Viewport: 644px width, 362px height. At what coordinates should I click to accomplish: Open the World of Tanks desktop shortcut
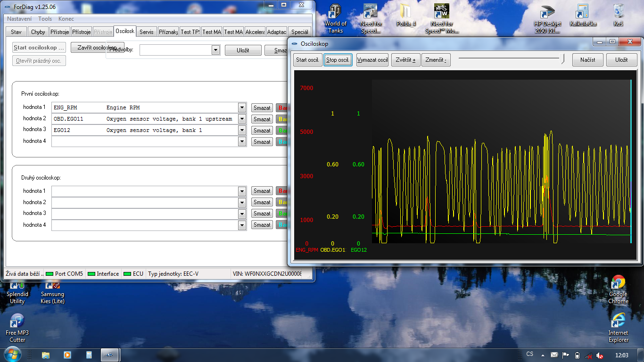tap(335, 12)
